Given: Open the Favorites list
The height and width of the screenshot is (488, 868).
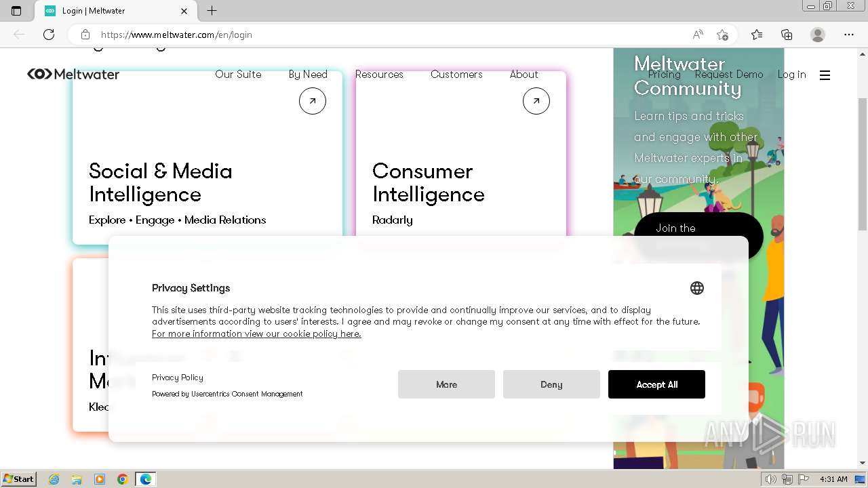Looking at the screenshot, I should pos(757,35).
